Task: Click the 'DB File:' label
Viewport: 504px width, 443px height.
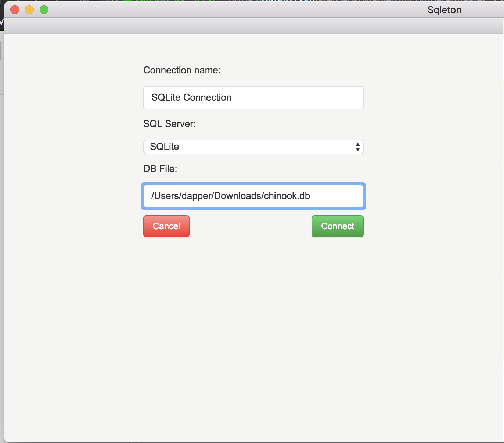Action: tap(160, 169)
